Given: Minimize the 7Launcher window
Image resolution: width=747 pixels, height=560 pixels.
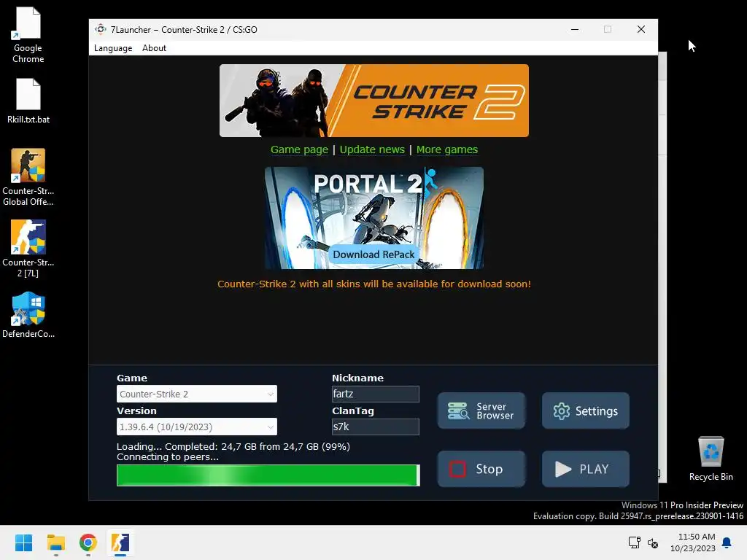Looking at the screenshot, I should click(575, 29).
